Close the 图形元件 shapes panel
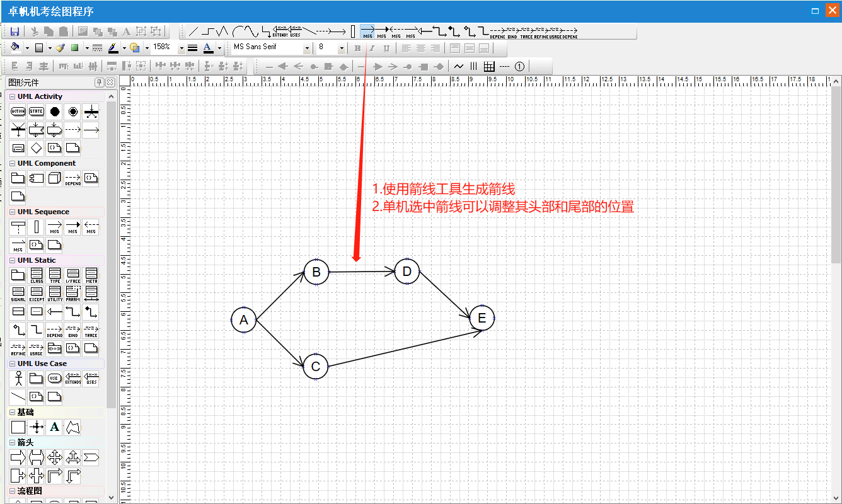842x504 pixels. 110,83
